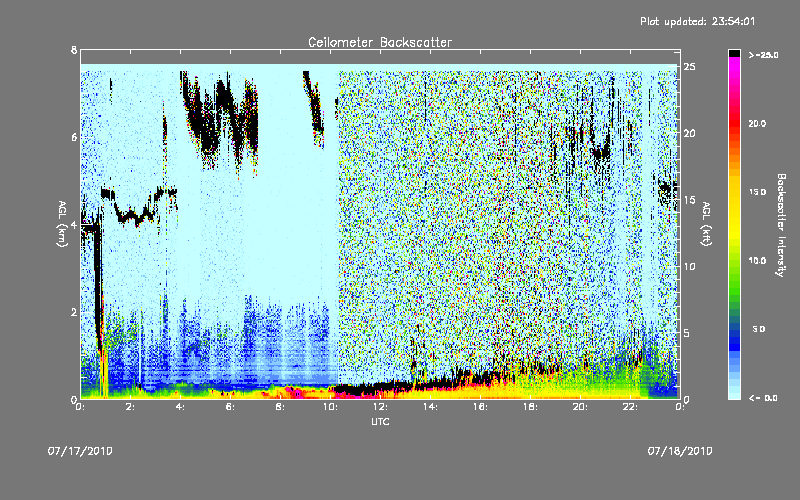The image size is (800, 500).
Task: Click the '14:' hour tick on UTC axis
Action: (x=430, y=407)
